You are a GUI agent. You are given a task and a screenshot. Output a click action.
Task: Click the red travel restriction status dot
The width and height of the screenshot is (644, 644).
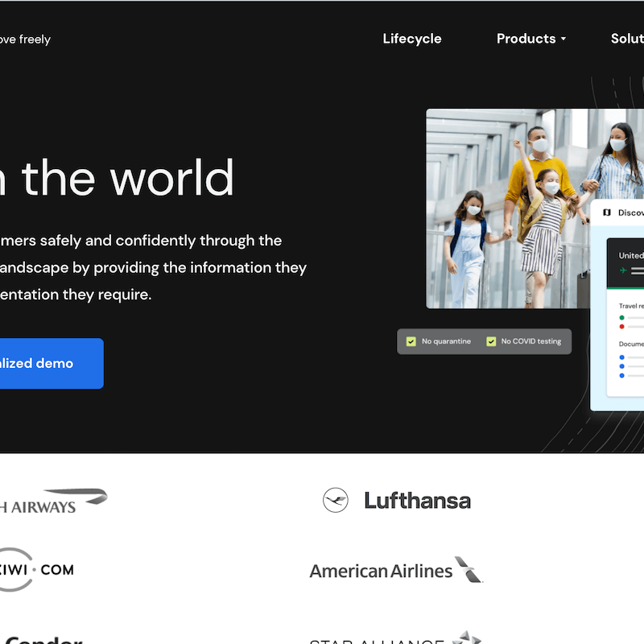(x=621, y=327)
